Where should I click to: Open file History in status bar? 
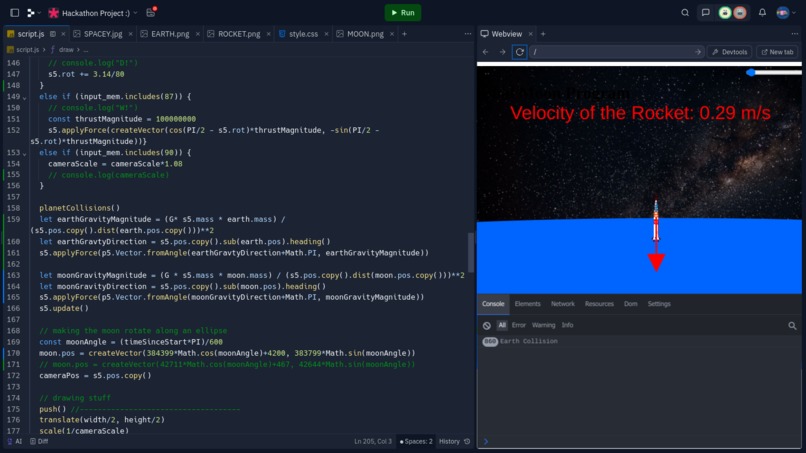[x=454, y=442]
